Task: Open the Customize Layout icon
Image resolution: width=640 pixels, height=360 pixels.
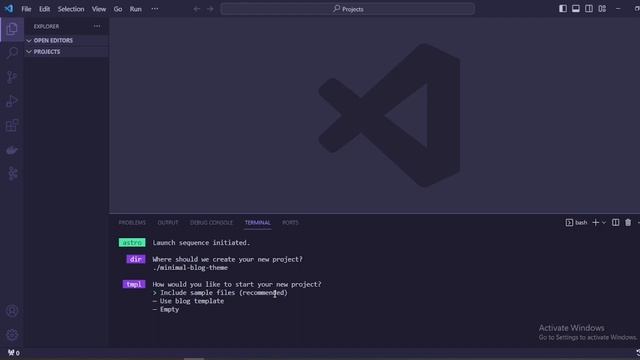Action: (x=602, y=9)
